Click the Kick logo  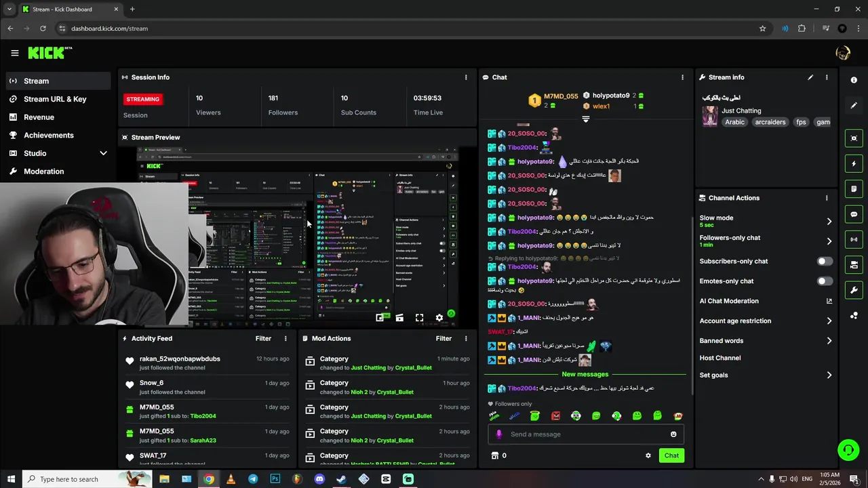coord(50,53)
